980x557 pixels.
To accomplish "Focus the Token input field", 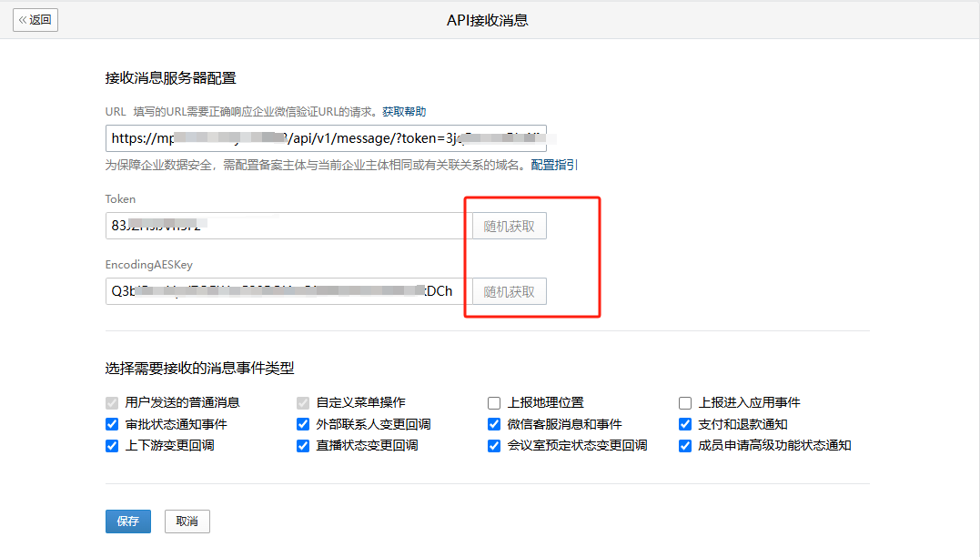I will coord(285,226).
